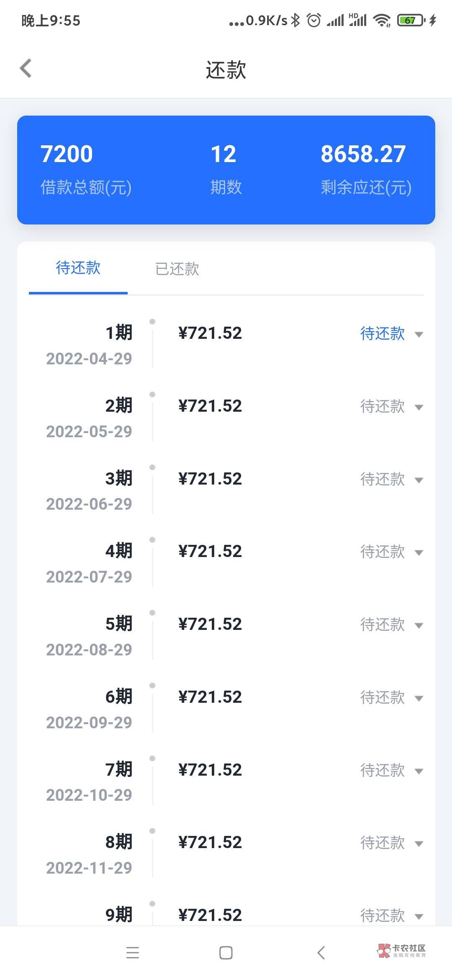
Task: Open period 6 details triangle
Action: click(x=419, y=698)
